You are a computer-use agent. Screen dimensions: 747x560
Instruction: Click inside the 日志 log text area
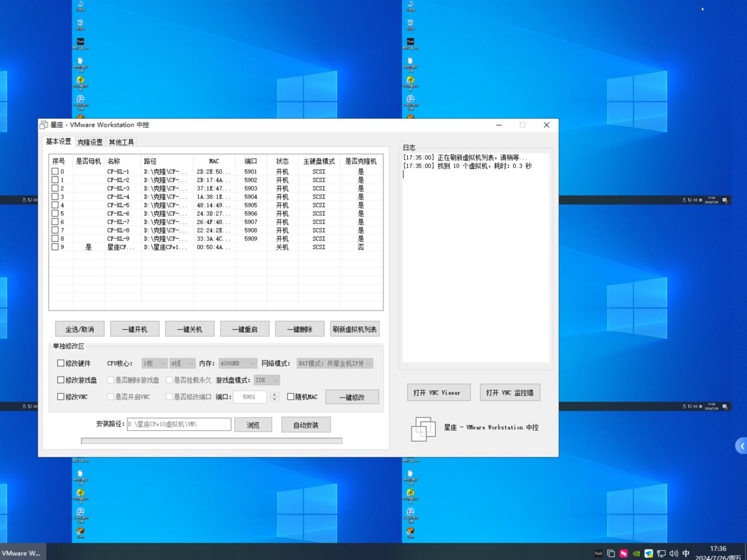[476, 257]
